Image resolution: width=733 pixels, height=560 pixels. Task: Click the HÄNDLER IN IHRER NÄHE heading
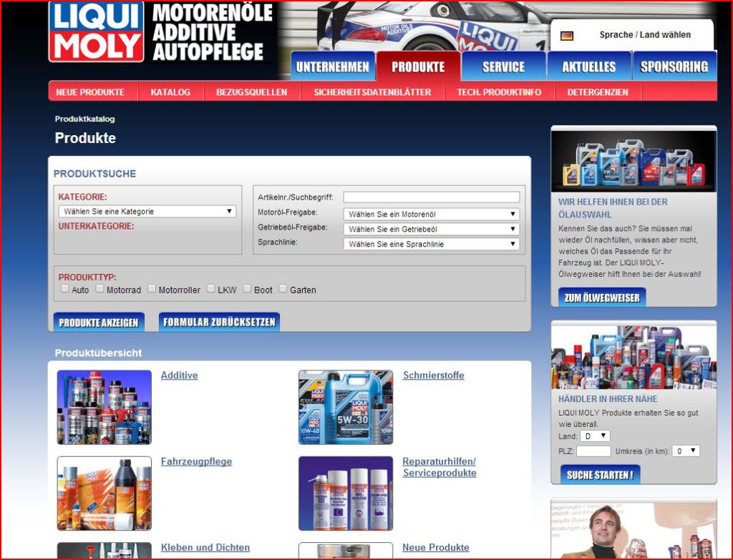tap(608, 399)
